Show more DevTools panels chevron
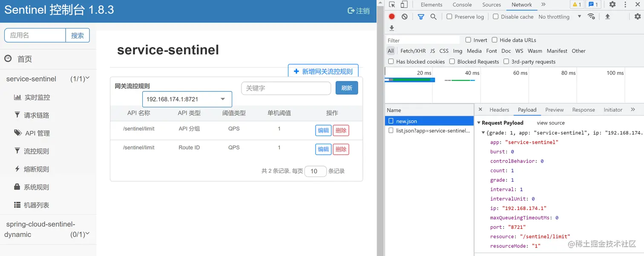Viewport: 644px width, 256px height. pos(543,5)
